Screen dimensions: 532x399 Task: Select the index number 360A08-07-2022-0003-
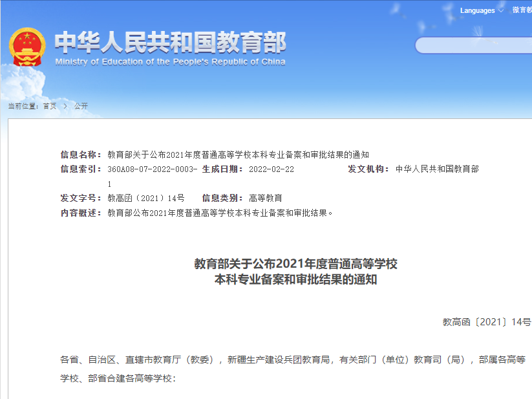point(153,169)
